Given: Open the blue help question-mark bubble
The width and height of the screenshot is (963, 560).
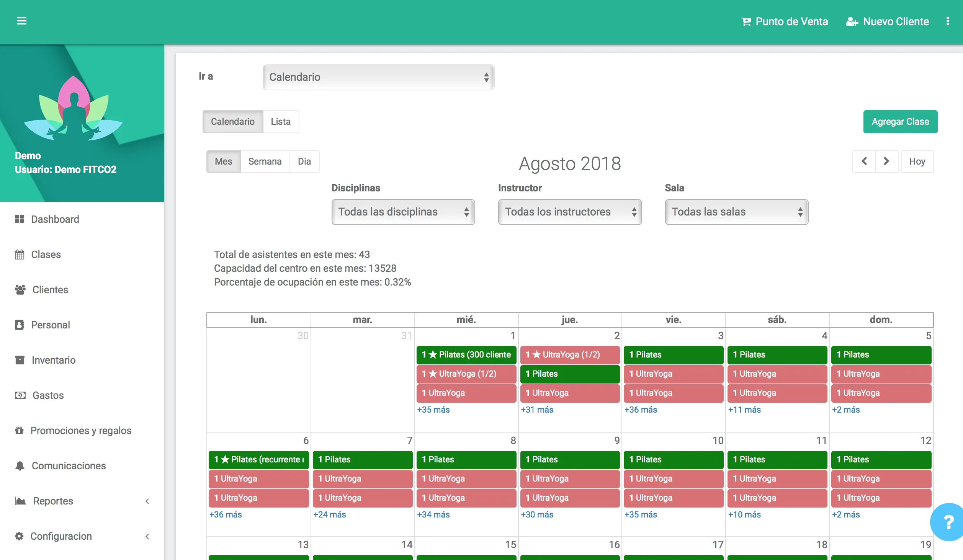Looking at the screenshot, I should [948, 522].
